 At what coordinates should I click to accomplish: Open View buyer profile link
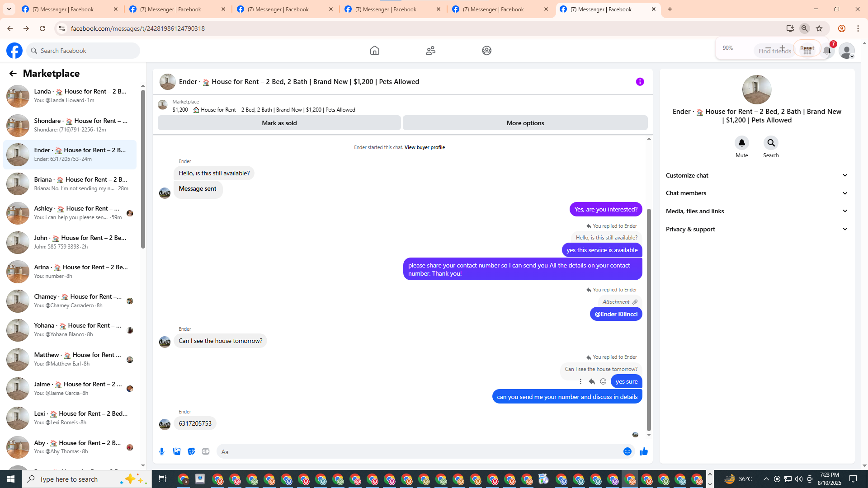[425, 147]
